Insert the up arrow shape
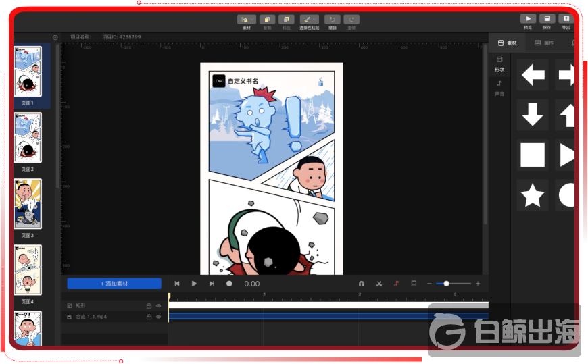This screenshot has width=588, height=364. 565,115
